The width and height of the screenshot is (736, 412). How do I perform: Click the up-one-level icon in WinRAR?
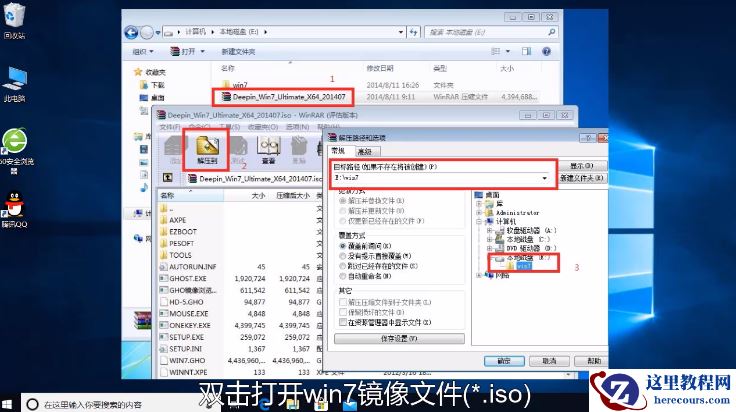point(168,178)
